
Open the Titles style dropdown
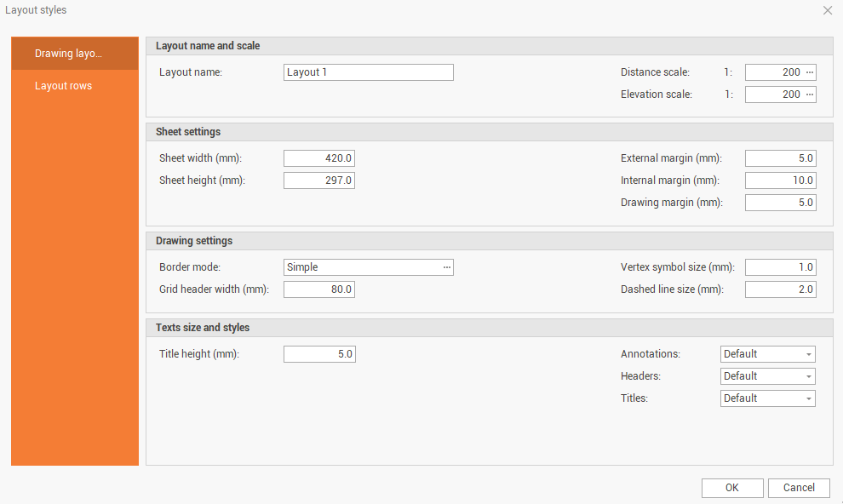[806, 398]
